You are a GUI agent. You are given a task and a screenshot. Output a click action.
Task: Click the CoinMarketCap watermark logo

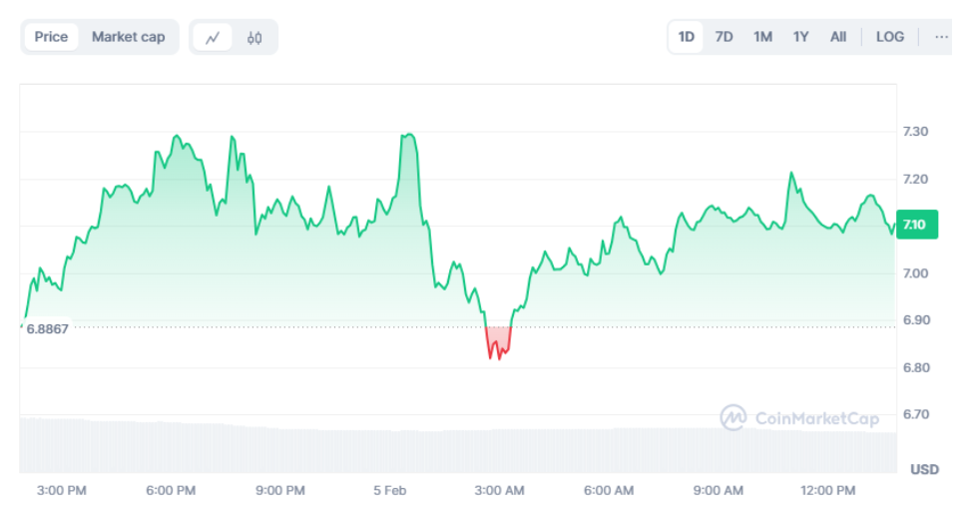point(799,417)
